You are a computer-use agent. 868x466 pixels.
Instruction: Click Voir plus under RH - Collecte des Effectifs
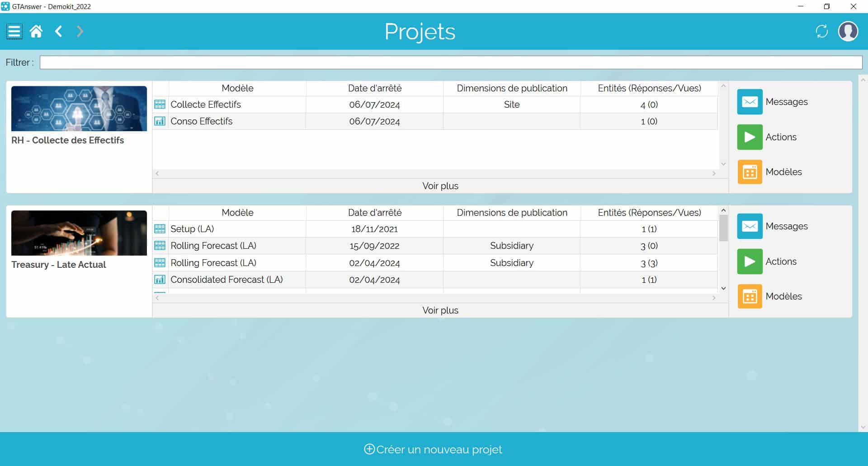(x=440, y=186)
